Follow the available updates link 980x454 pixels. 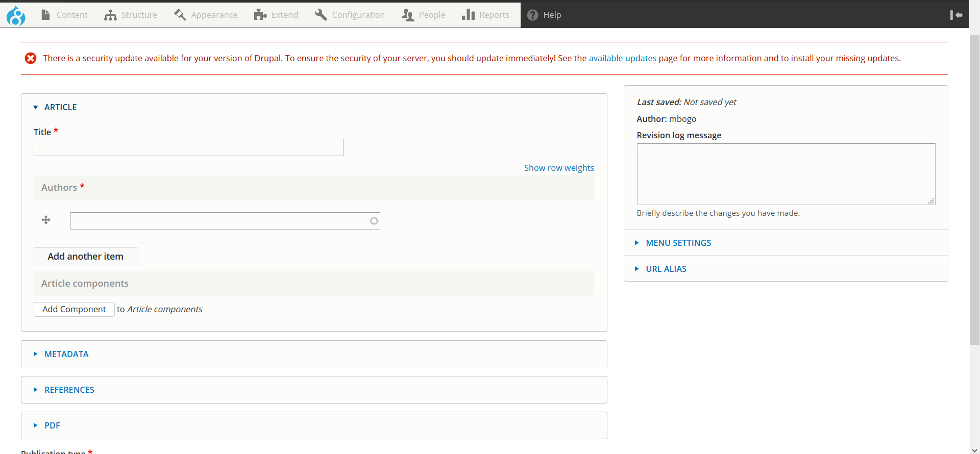[x=622, y=58]
